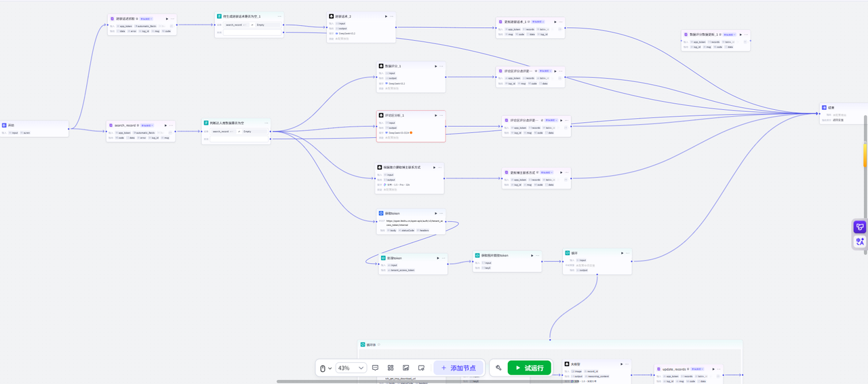Run the 数据评分数据更新_1 node
Screen dimensions: 868x384
coord(740,35)
